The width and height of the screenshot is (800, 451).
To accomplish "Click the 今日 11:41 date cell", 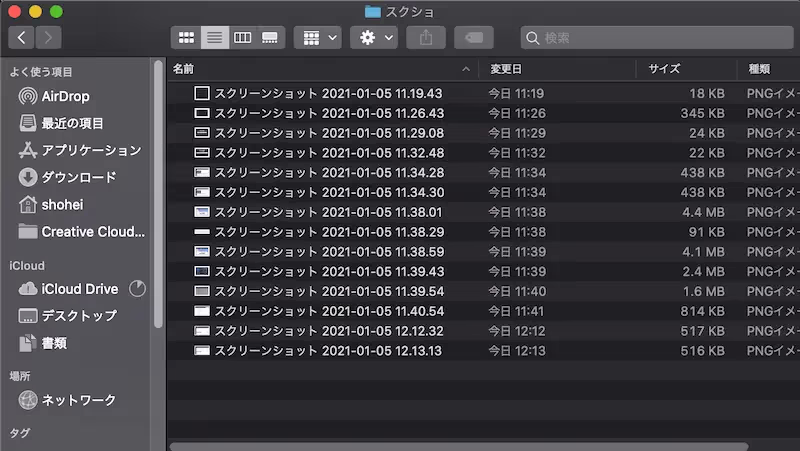I will tap(516, 311).
